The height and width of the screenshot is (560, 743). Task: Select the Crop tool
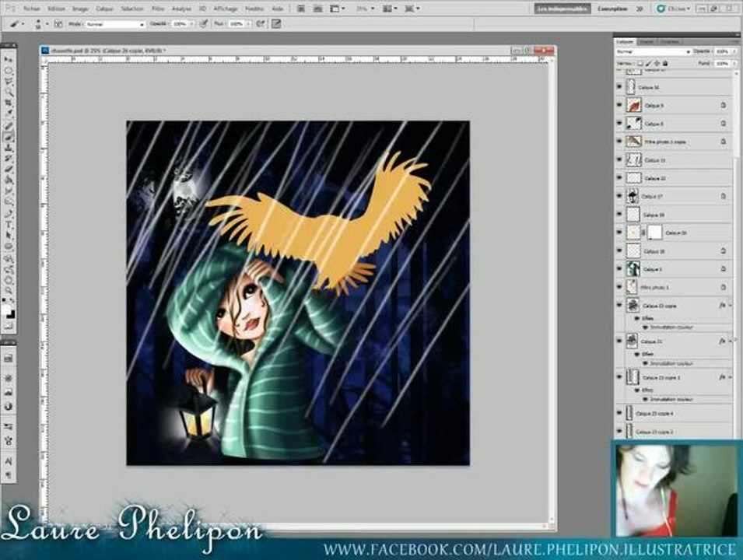[x=9, y=103]
